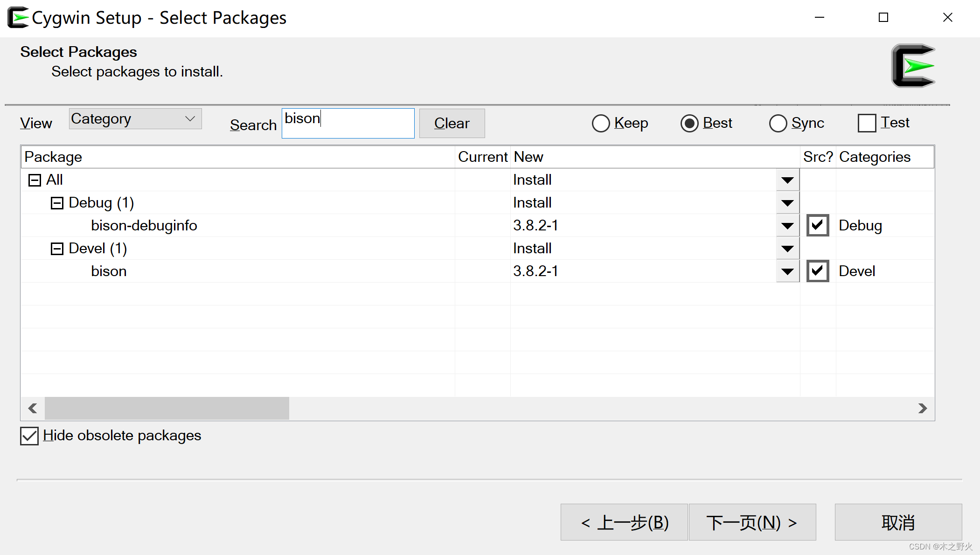980x555 pixels.
Task: Click the Categories column header
Action: (x=885, y=157)
